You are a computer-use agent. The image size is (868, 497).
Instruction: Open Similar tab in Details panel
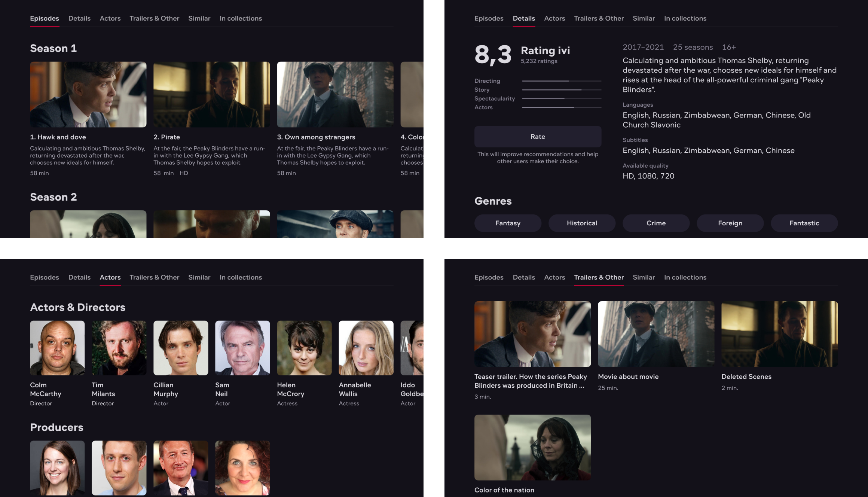(644, 18)
